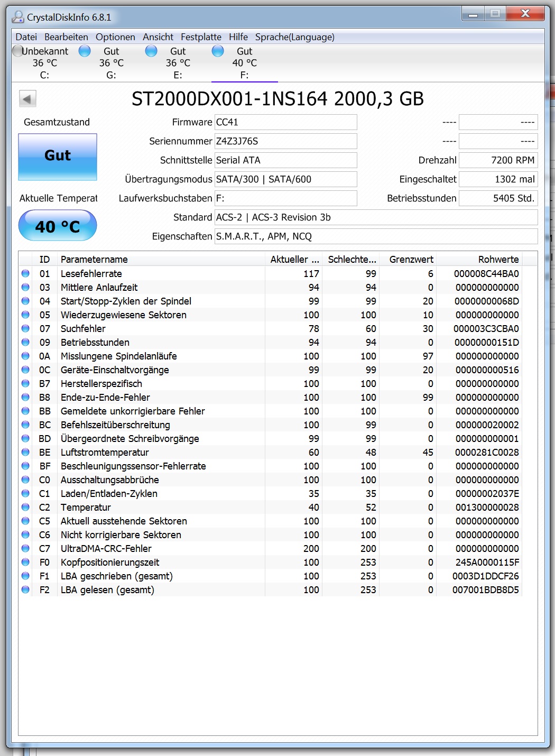555x756 pixels.
Task: Click status icon of Kopfpositionierungszeit row
Action: pos(25,562)
